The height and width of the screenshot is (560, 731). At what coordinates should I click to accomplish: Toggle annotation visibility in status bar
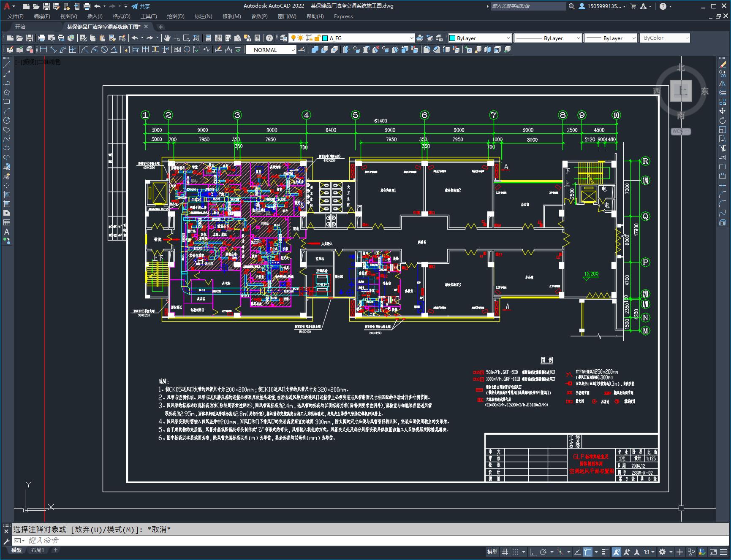tap(617, 552)
